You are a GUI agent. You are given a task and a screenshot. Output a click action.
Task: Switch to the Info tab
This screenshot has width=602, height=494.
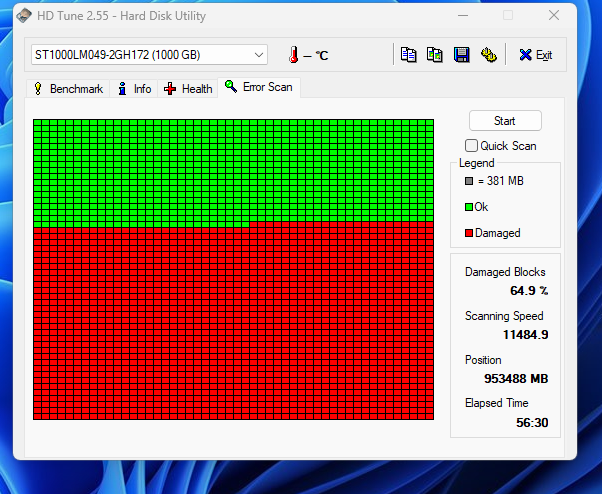[134, 89]
